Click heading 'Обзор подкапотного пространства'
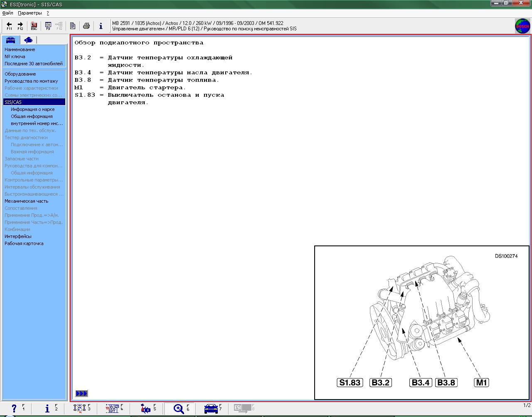Screen dimensions: 532x417 (139, 43)
